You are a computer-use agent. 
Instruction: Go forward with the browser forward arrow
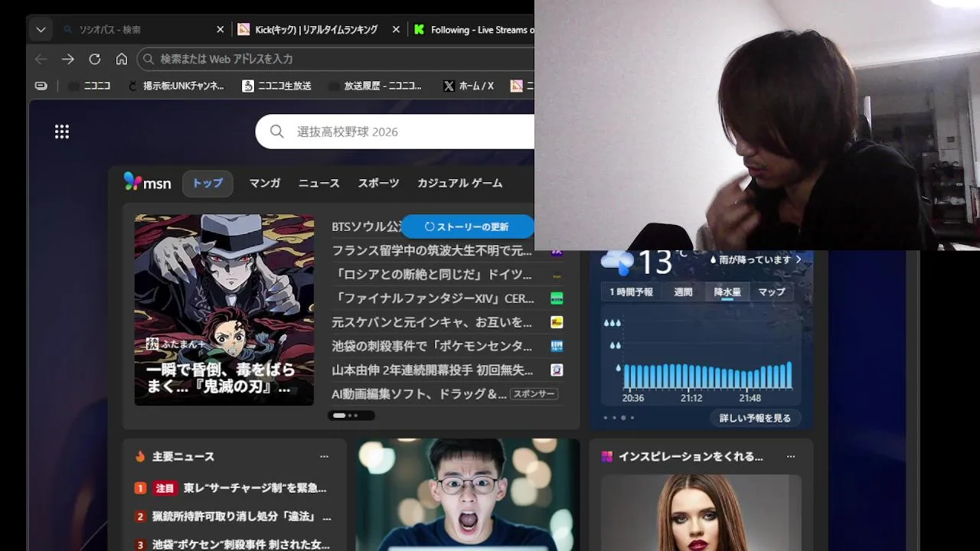click(x=68, y=59)
